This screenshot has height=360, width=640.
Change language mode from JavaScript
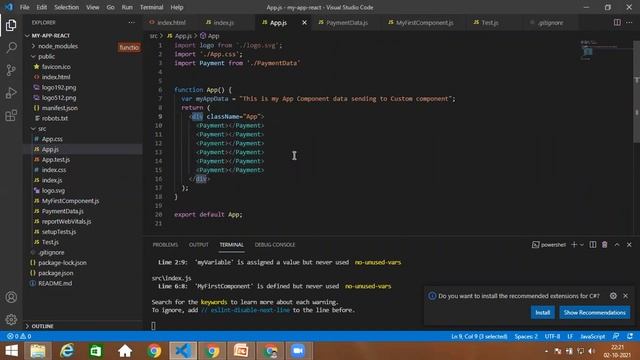[593, 336]
